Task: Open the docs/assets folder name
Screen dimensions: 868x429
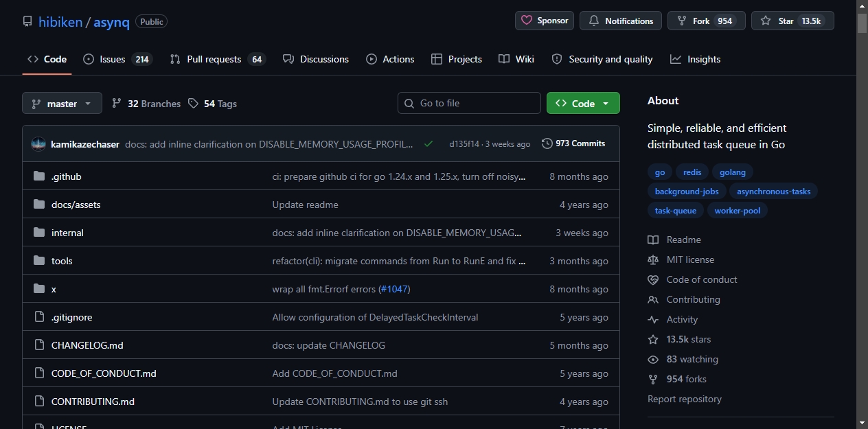Action: point(76,205)
